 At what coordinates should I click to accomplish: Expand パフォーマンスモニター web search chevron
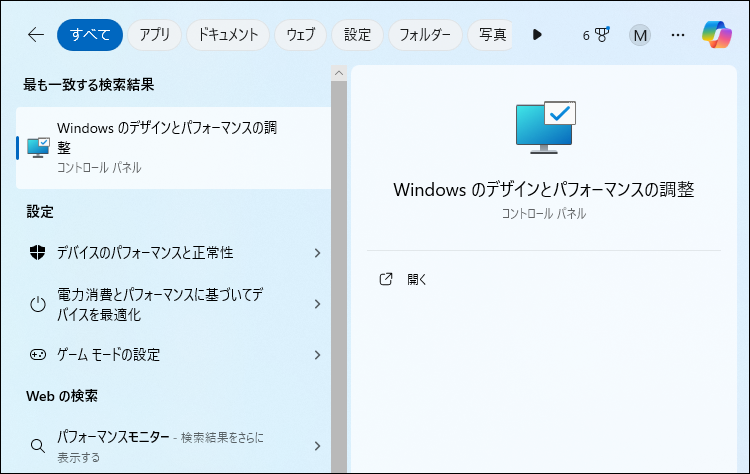point(317,446)
